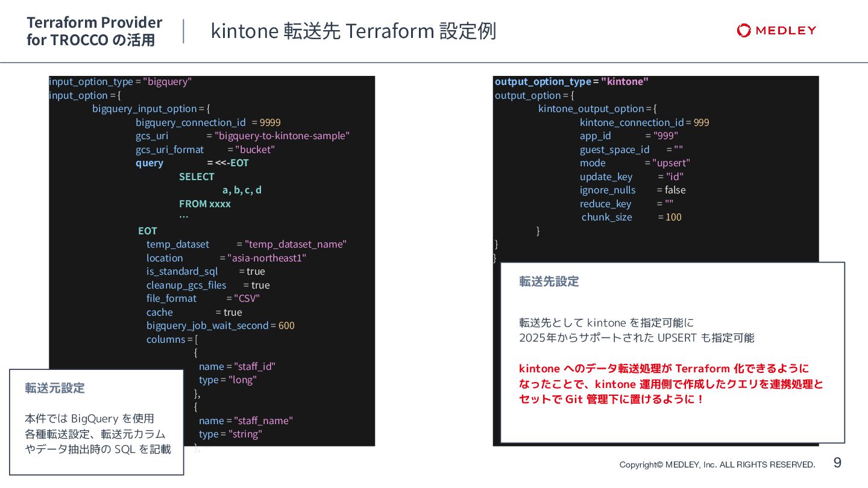
Task: Click the line input_option_type = "bigquery"
Action: click(x=121, y=81)
